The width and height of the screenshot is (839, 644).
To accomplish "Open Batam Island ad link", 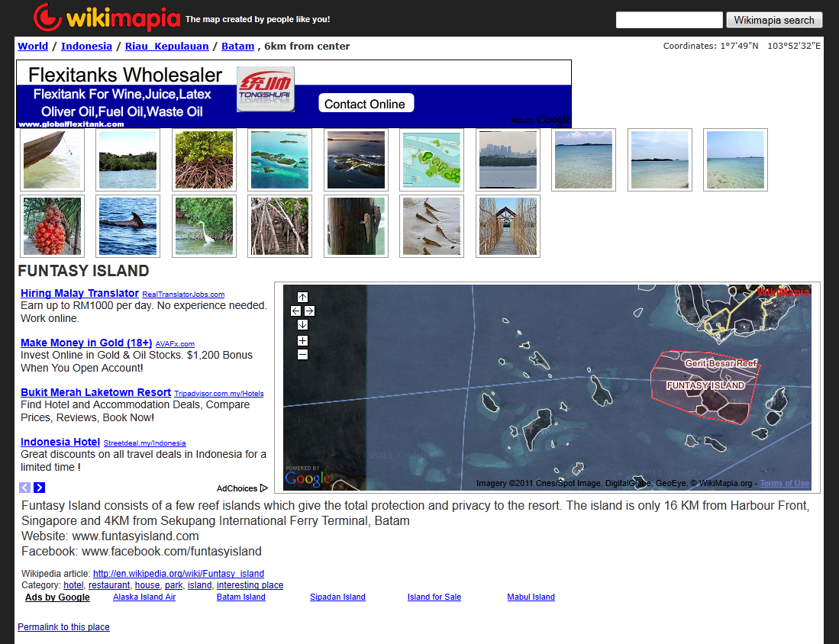I will pos(240,597).
